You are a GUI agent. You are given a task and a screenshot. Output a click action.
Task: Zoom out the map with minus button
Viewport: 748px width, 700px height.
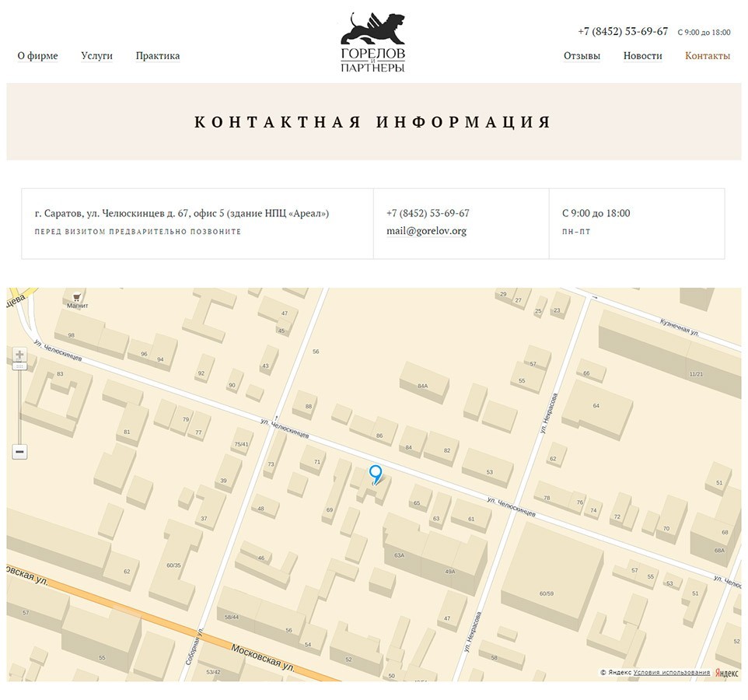(x=19, y=451)
